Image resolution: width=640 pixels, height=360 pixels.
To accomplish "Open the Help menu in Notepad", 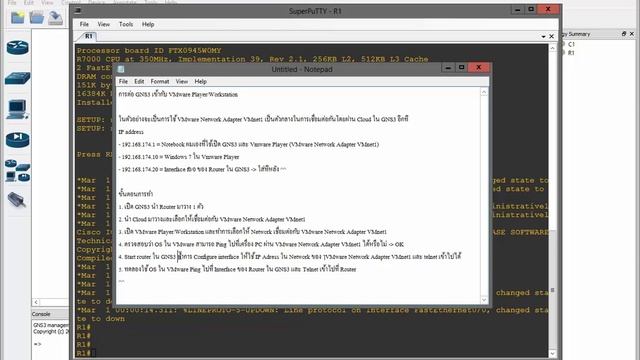I will [x=200, y=82].
